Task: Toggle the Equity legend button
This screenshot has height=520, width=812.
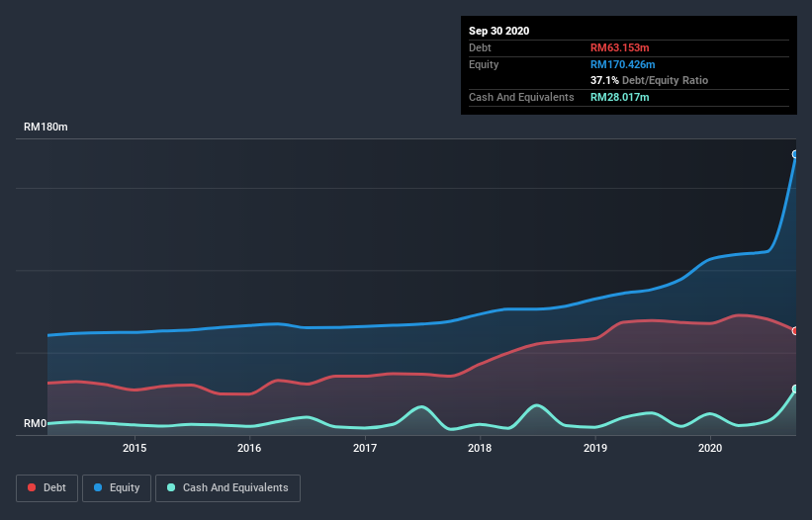Action: (x=117, y=488)
